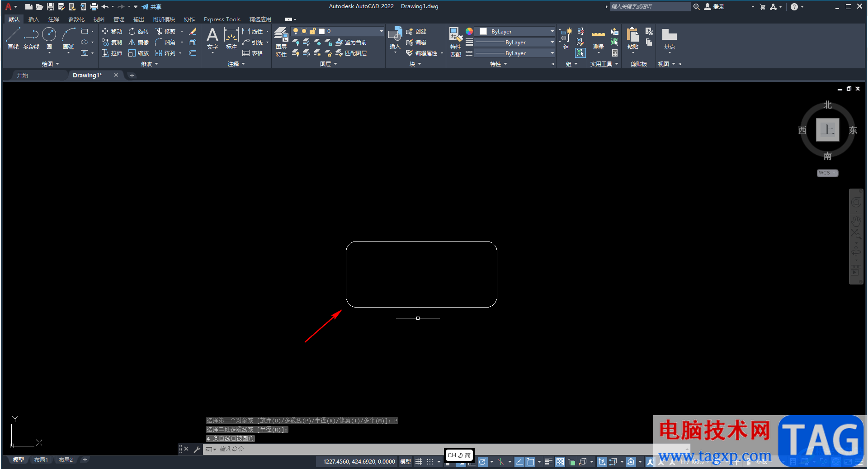This screenshot has height=469, width=868.
Task: Click the Rotate (旋转) tool
Action: (139, 31)
